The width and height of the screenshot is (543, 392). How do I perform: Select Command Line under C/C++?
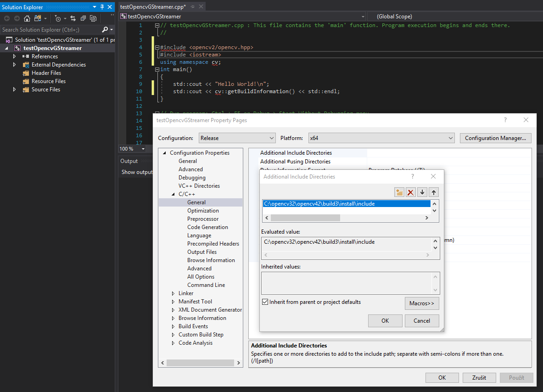coord(206,285)
